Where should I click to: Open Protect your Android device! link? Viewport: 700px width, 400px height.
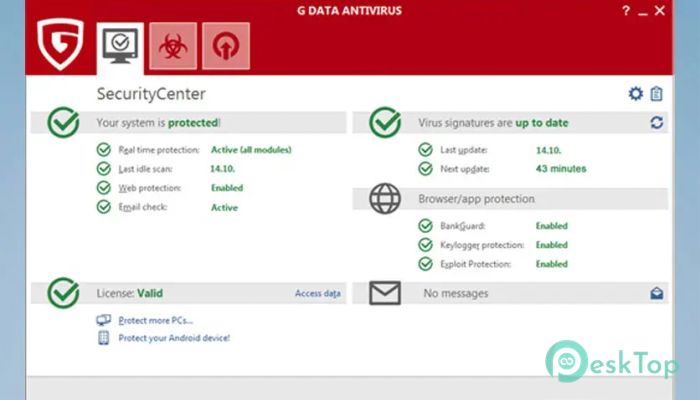coord(174,338)
